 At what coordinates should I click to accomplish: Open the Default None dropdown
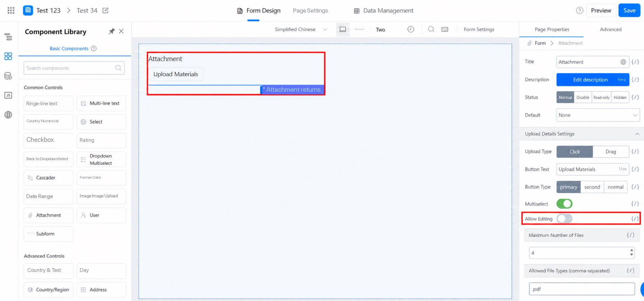(598, 115)
